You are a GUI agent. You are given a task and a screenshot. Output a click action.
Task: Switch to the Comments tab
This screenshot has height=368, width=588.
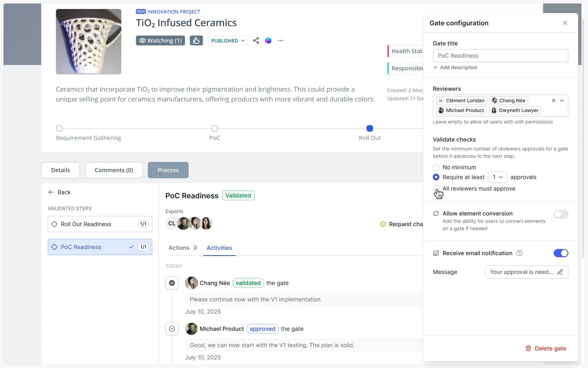[114, 170]
